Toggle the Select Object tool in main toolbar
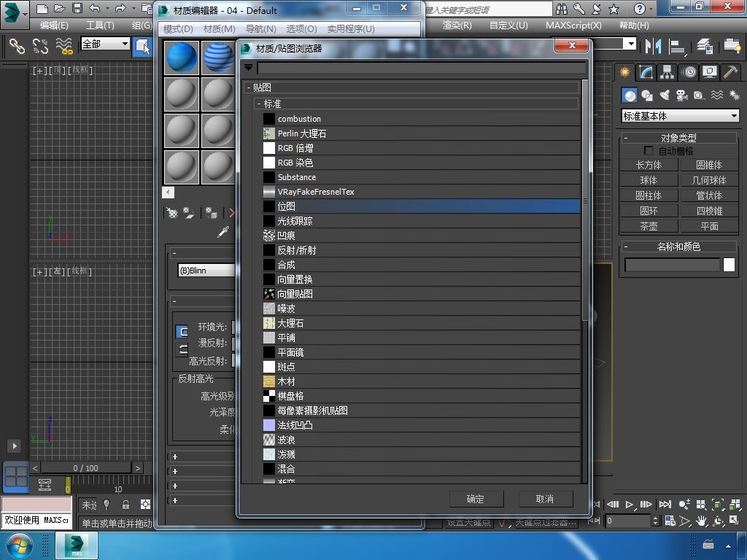 [142, 46]
